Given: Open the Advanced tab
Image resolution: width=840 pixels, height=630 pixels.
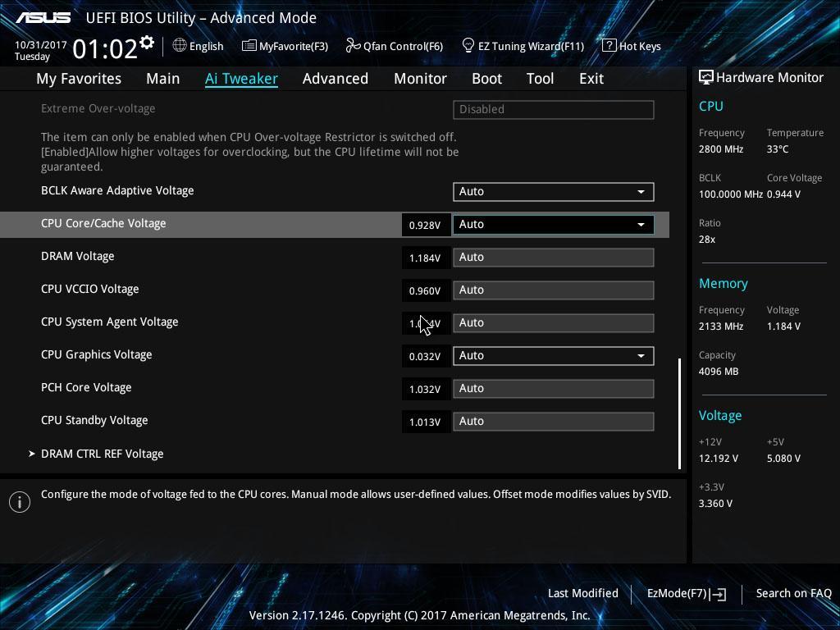Looking at the screenshot, I should pos(336,79).
